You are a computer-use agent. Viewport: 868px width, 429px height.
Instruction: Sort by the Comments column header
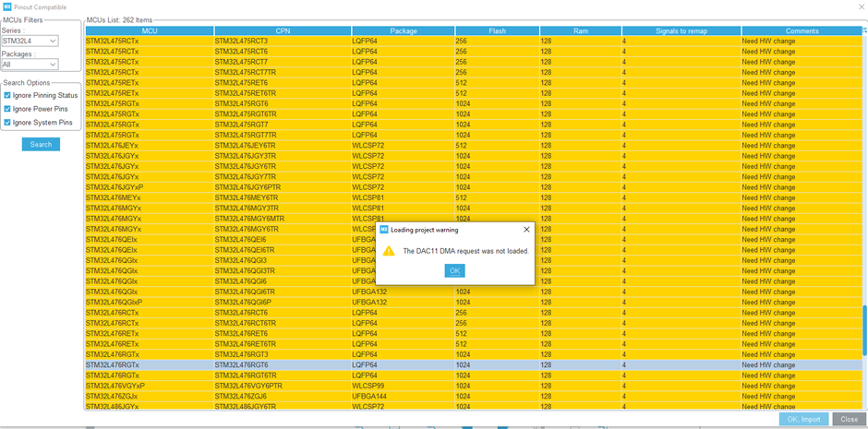(802, 31)
